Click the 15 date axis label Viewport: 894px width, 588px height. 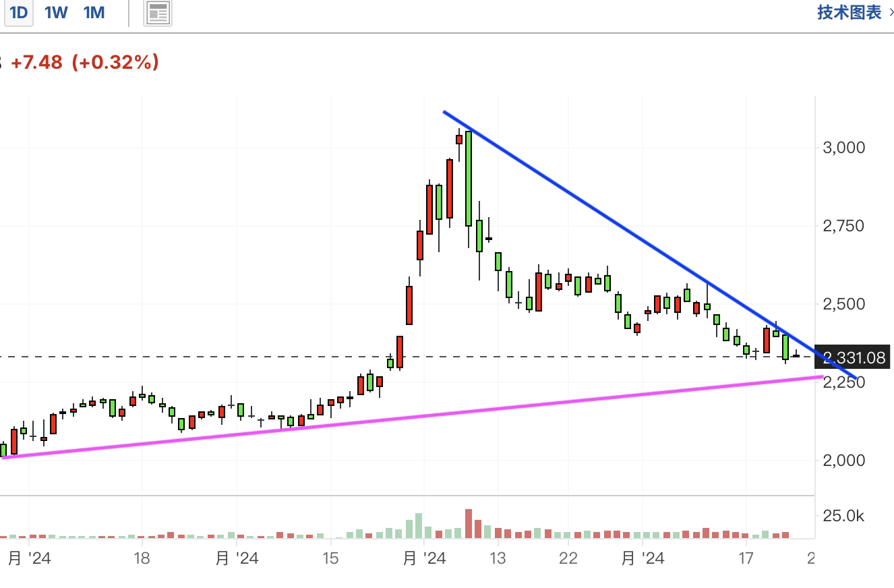click(330, 558)
